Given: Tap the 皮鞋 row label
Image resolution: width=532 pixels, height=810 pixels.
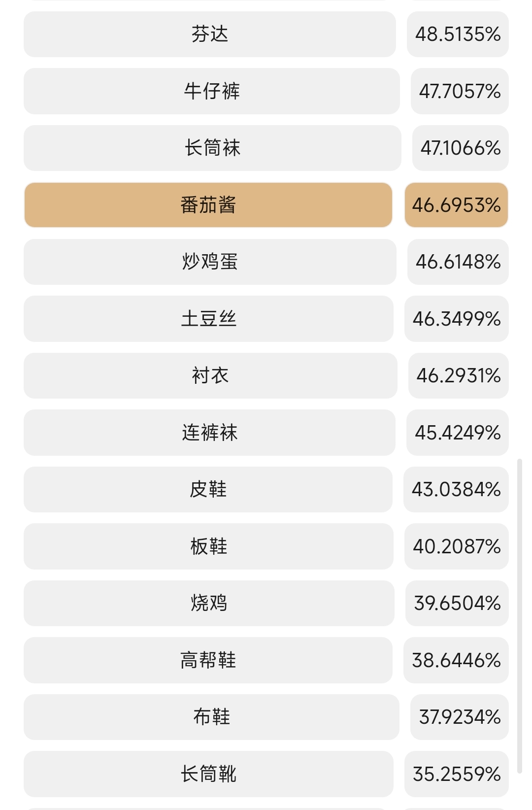Looking at the screenshot, I should (x=208, y=489).
